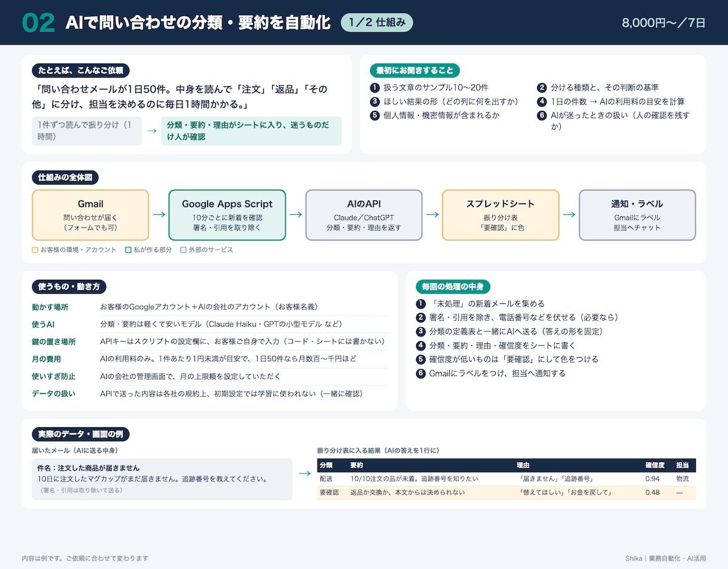This screenshot has width=728, height=569.
Task: Click the large "02" page number
Action: (39, 23)
